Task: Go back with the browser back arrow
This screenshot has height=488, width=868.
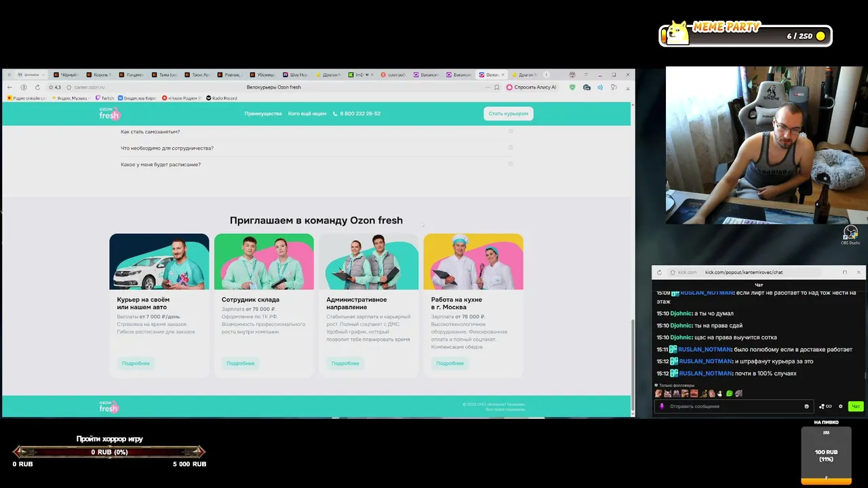Action: pos(9,87)
